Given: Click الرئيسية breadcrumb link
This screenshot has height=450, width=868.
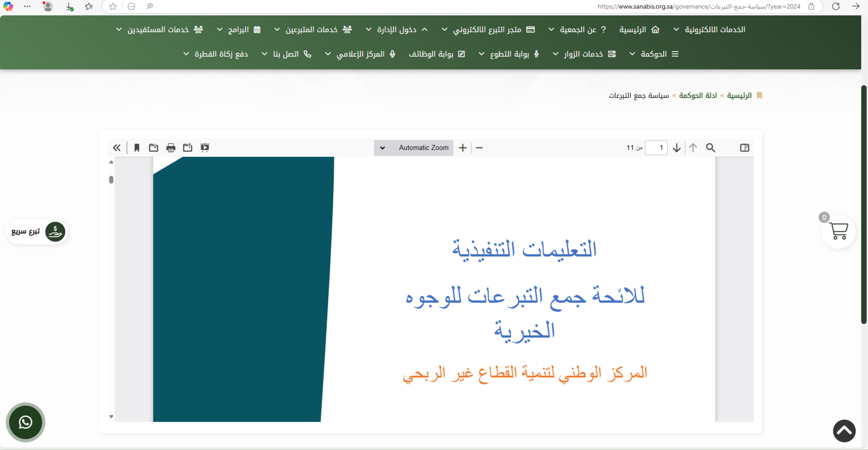Looking at the screenshot, I should [x=739, y=96].
